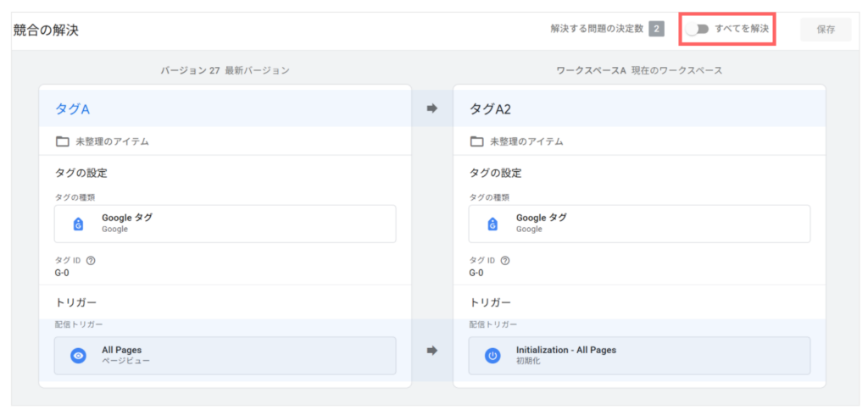Click 未整理のアイテム folder label in left panel

click(113, 141)
